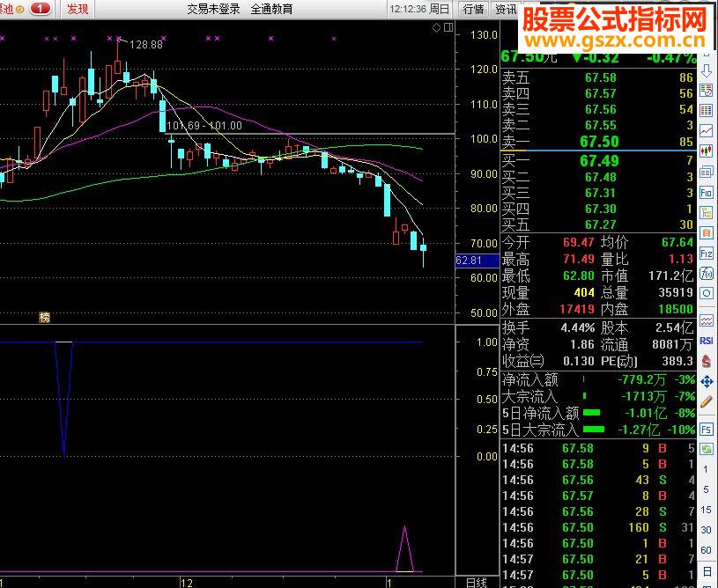Click the 5日大宗流入 value -1.27亿
This screenshot has width=718, height=588.
click(x=640, y=430)
